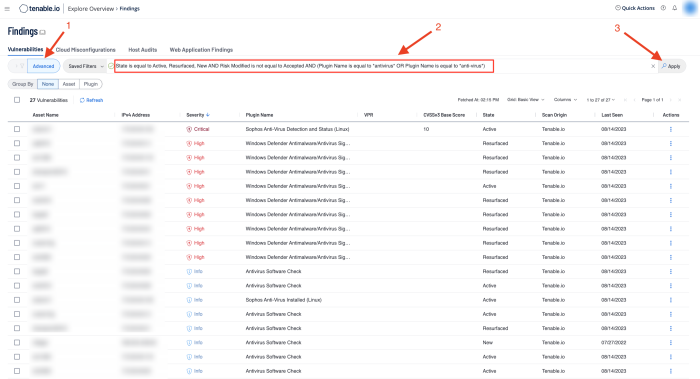700x379 pixels.
Task: Sort by State column header
Action: [488, 115]
